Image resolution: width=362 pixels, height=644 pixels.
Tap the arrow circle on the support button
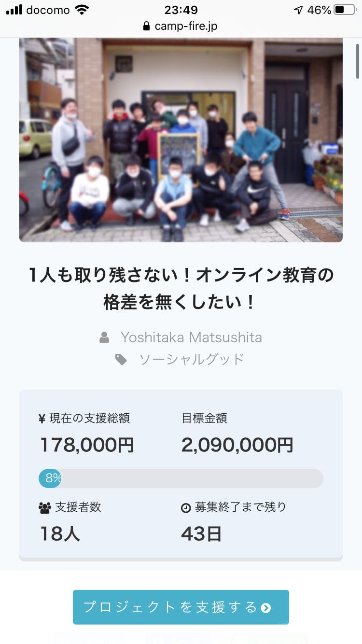click(x=265, y=608)
